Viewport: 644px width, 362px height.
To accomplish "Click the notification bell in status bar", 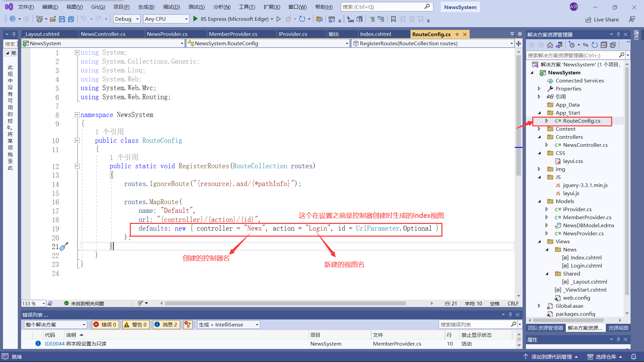I will click(634, 357).
